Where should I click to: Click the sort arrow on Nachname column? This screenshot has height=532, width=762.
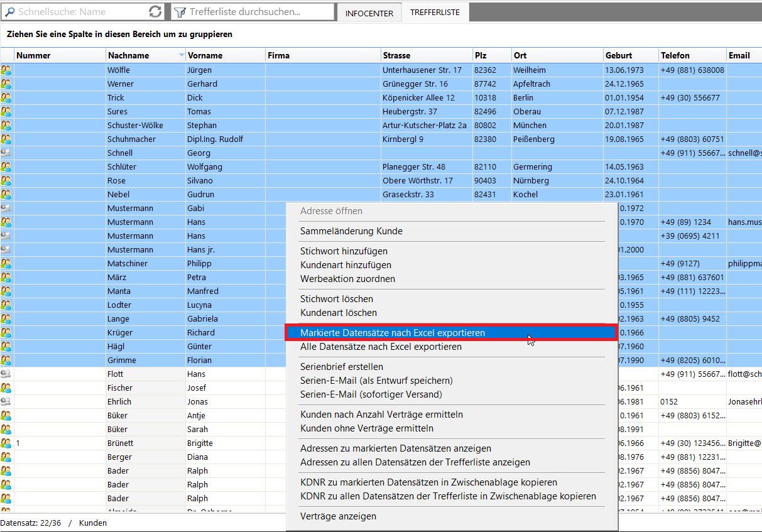coord(182,55)
